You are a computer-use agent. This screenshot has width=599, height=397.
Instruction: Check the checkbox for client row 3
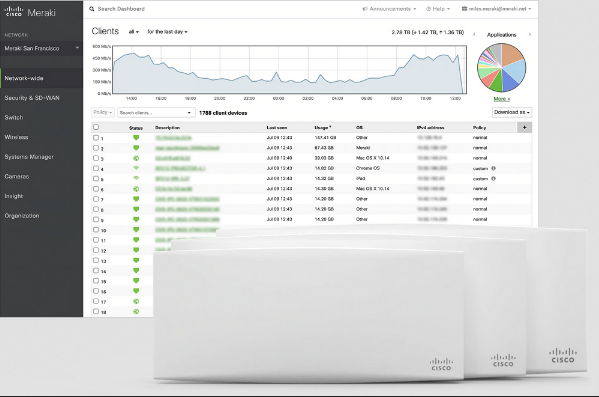click(96, 158)
